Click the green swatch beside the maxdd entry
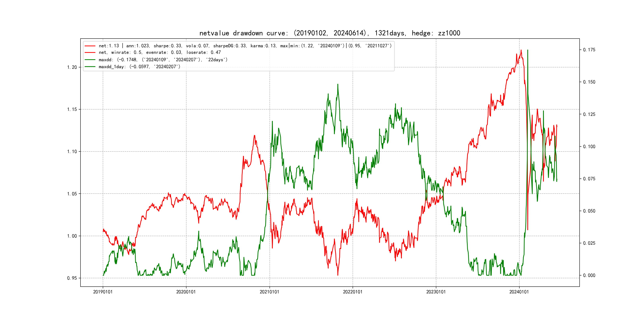The width and height of the screenshot is (644, 322). tap(90, 60)
